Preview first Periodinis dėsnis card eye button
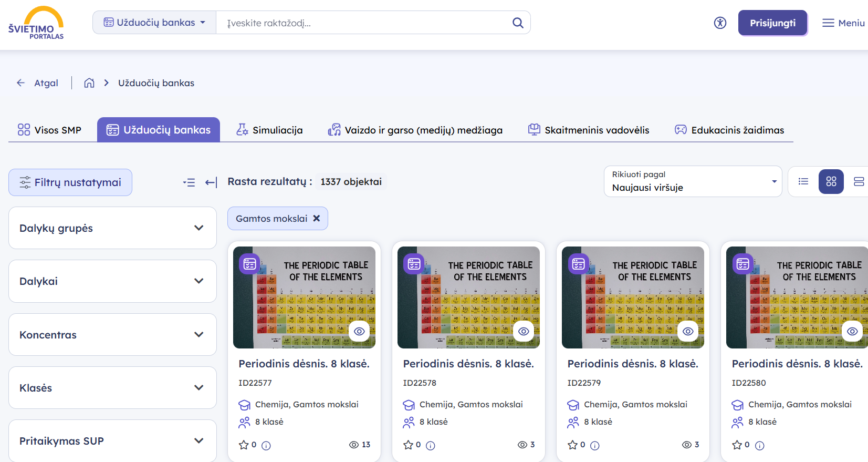This screenshot has width=868, height=462. coord(359,331)
